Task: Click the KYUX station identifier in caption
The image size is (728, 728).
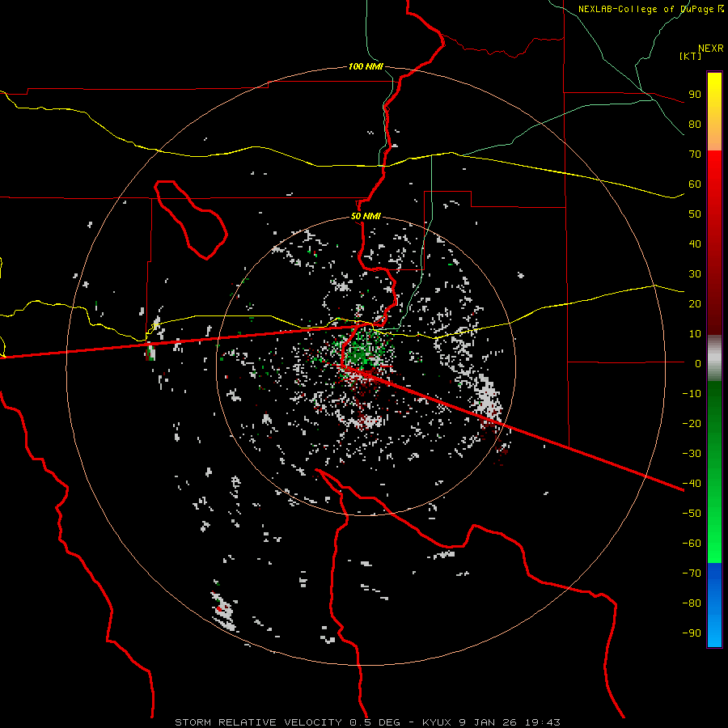Action: pyautogui.click(x=438, y=722)
